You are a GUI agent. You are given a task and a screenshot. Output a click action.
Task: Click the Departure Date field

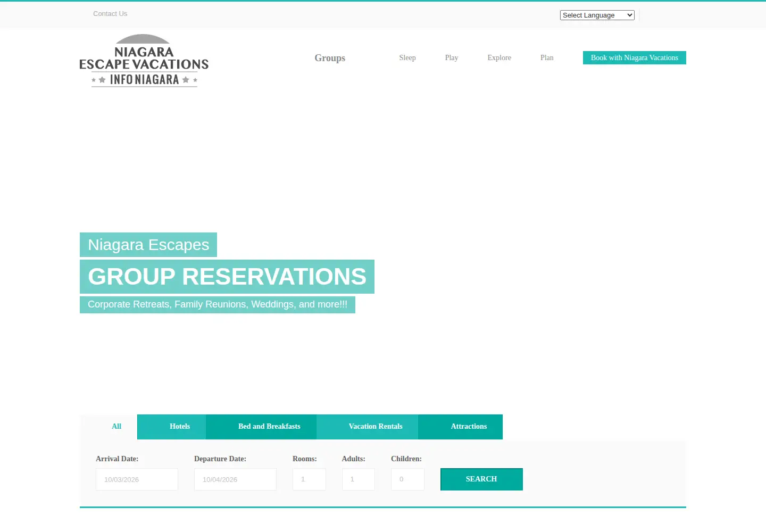(235, 479)
